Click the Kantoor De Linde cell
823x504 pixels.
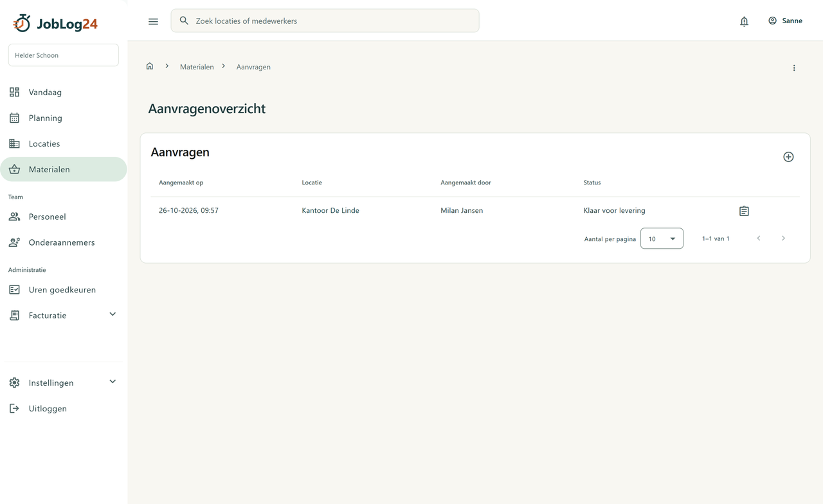pos(330,210)
